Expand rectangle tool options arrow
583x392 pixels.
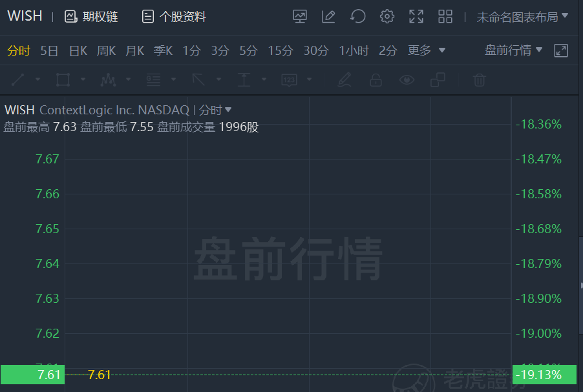tap(83, 79)
